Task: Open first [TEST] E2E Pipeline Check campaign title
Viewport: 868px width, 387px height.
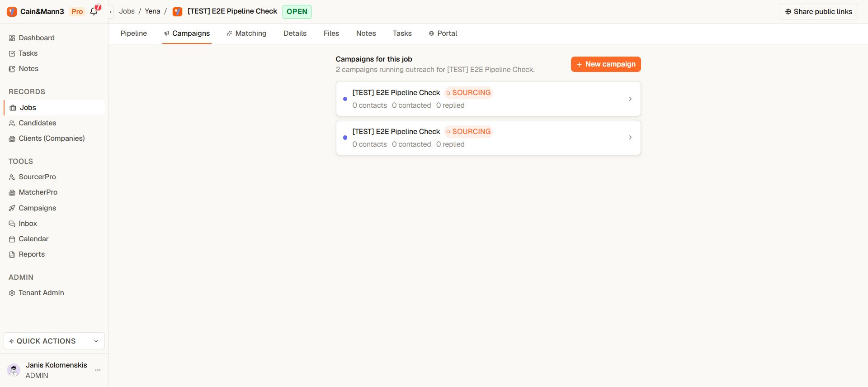Action: pos(396,93)
